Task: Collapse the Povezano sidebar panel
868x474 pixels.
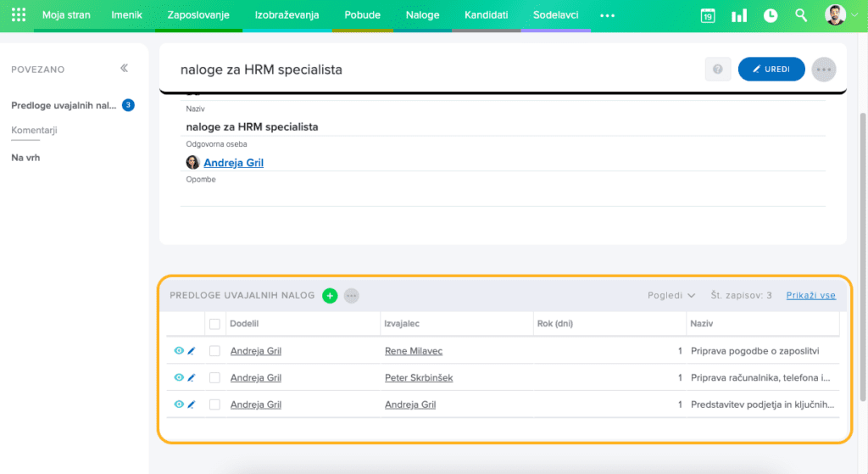Action: click(124, 69)
